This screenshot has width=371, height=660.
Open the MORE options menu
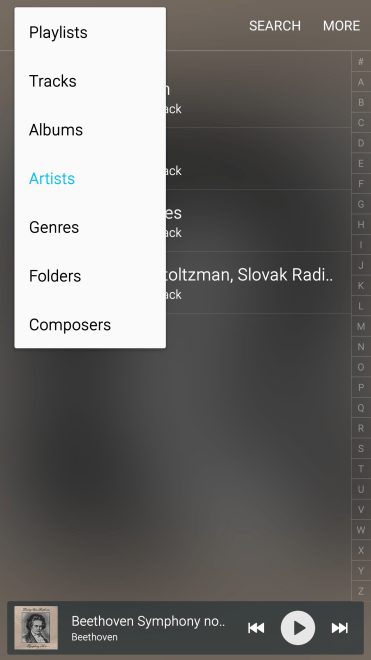342,26
